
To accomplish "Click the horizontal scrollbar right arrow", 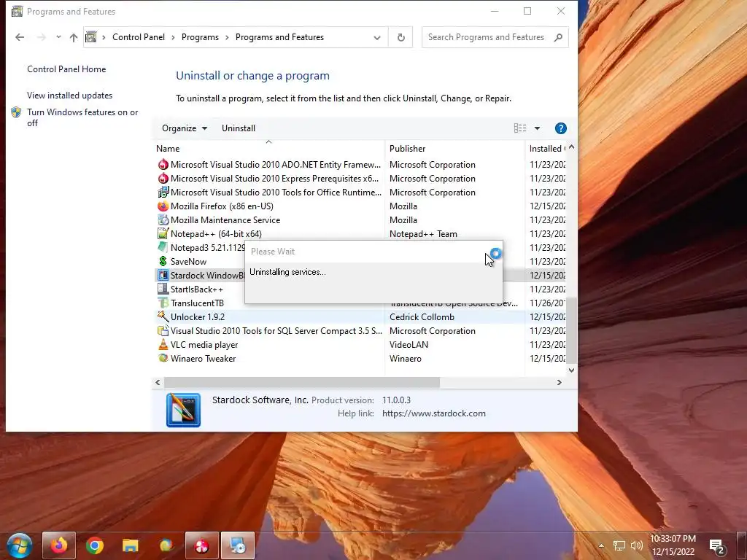I will [x=560, y=382].
